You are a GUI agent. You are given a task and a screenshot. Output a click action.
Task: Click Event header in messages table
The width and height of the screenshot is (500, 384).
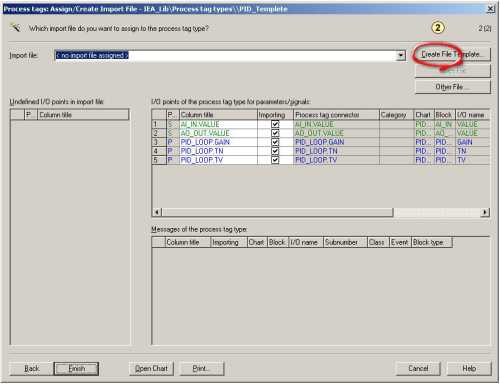pos(400,242)
